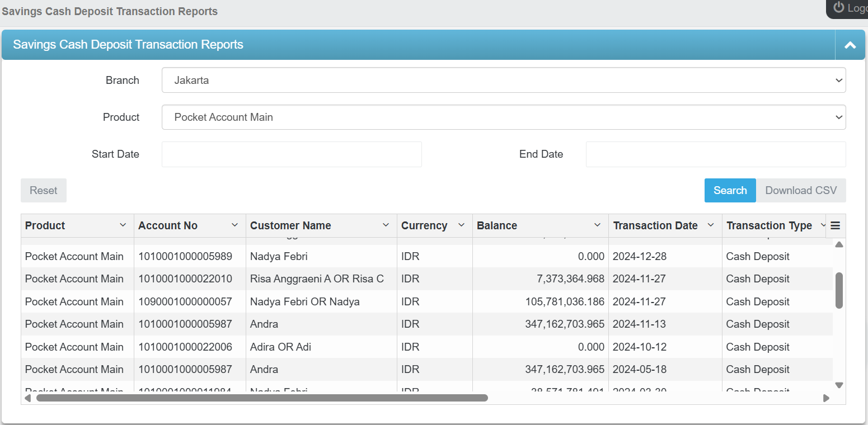Open Balance column menu arrow
Image resolution: width=868 pixels, height=425 pixels.
click(597, 225)
